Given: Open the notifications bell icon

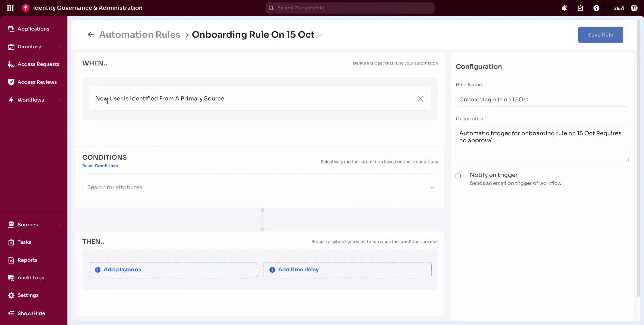Looking at the screenshot, I should coord(564,8).
